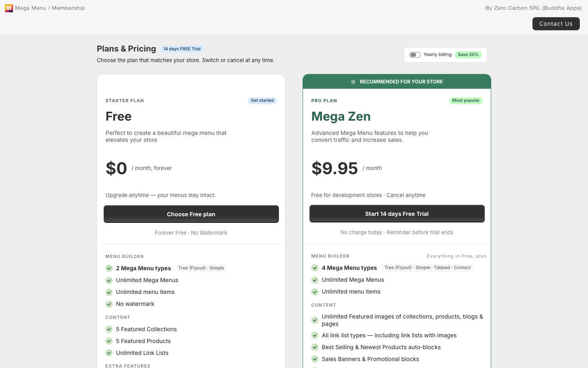Viewport: 588px width, 368px height.
Task: Click the Forever Free · No Watermark note
Action: pos(191,233)
